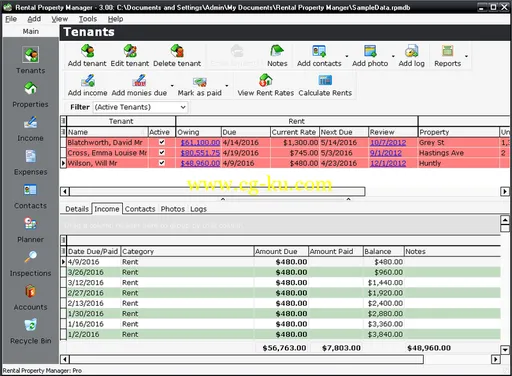The image size is (512, 376).
Task: Sort tenants by the Name column header
Action: (x=107, y=132)
